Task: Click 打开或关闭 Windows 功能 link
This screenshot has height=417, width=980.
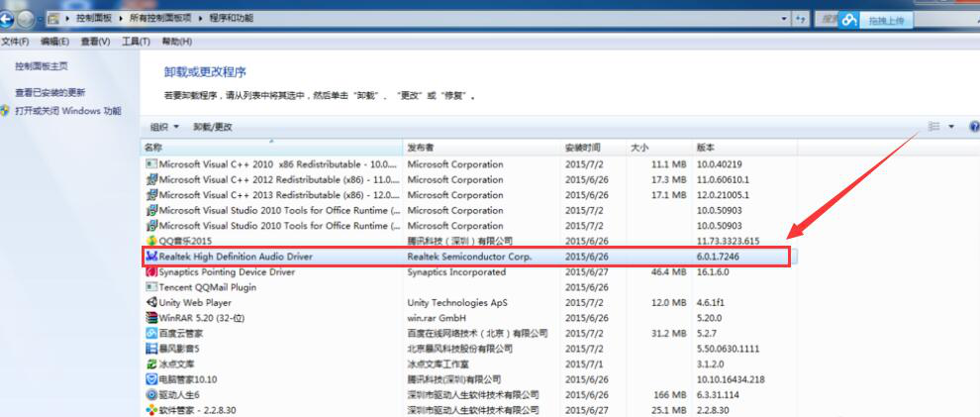Action: pyautogui.click(x=67, y=111)
